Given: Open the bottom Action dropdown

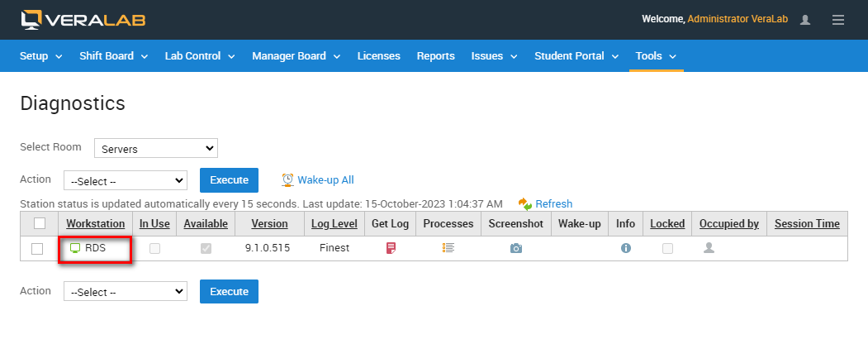Looking at the screenshot, I should 126,291.
